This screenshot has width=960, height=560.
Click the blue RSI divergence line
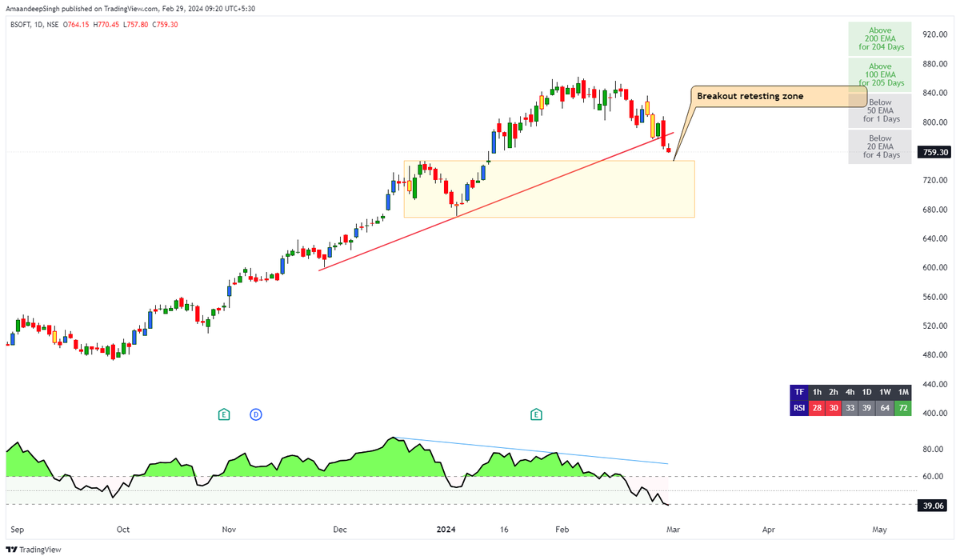pos(530,450)
